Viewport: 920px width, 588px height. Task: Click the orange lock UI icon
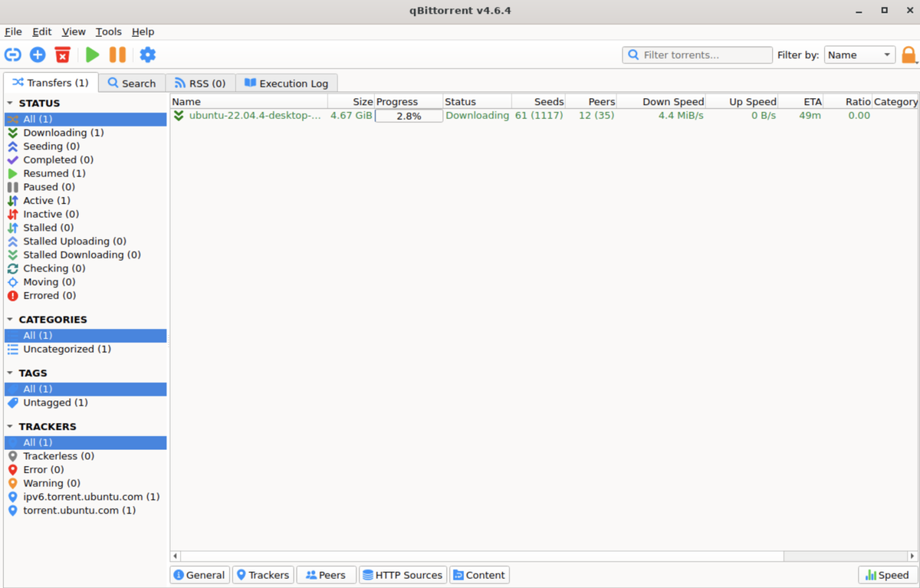pos(909,54)
